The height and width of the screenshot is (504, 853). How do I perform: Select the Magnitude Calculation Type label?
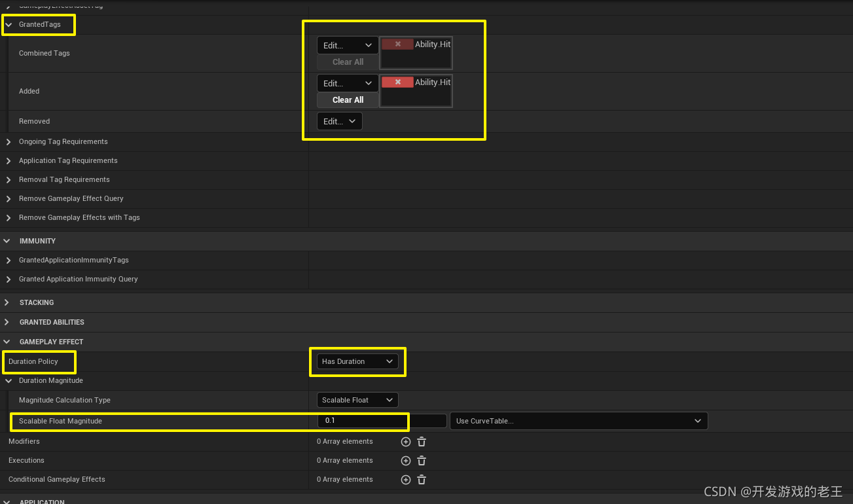[x=65, y=400]
